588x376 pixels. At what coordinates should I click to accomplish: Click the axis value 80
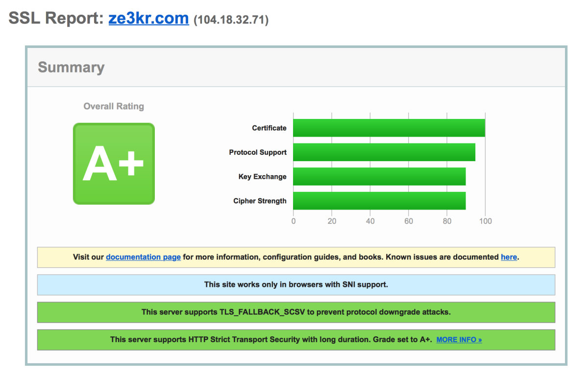[447, 221]
